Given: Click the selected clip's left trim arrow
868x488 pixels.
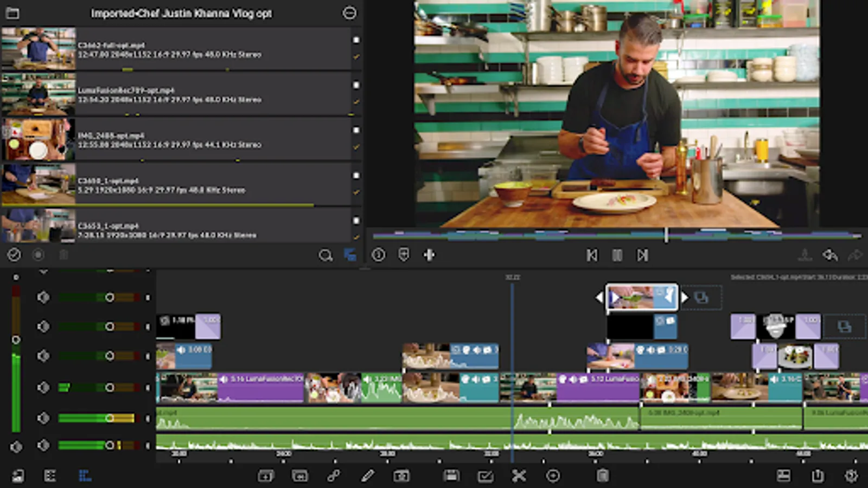Looking at the screenshot, I should (x=599, y=297).
